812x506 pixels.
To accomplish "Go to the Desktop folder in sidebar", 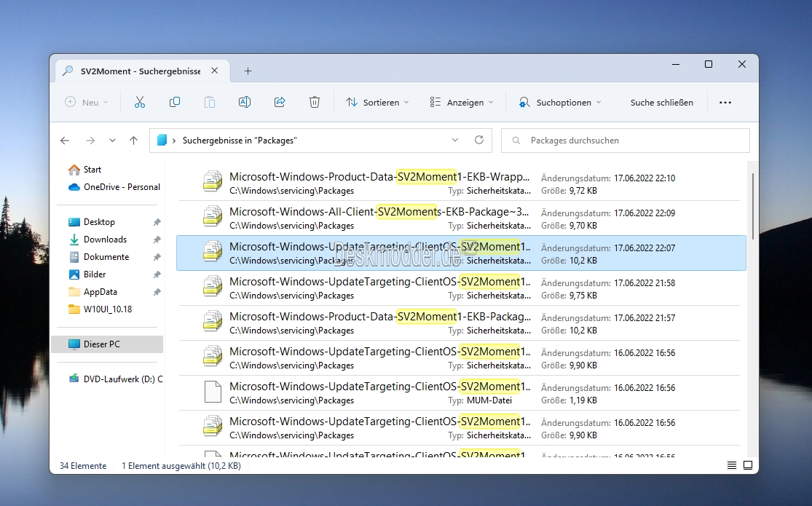I will [99, 221].
